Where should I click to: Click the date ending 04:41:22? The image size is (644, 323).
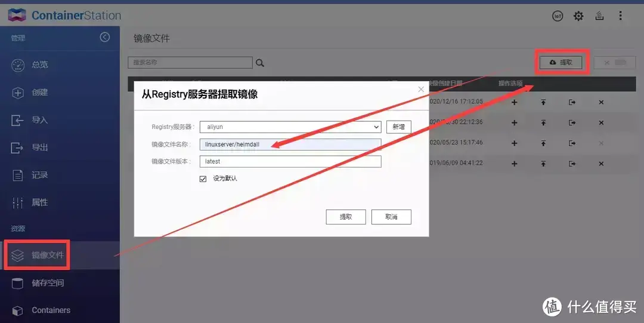(x=456, y=163)
